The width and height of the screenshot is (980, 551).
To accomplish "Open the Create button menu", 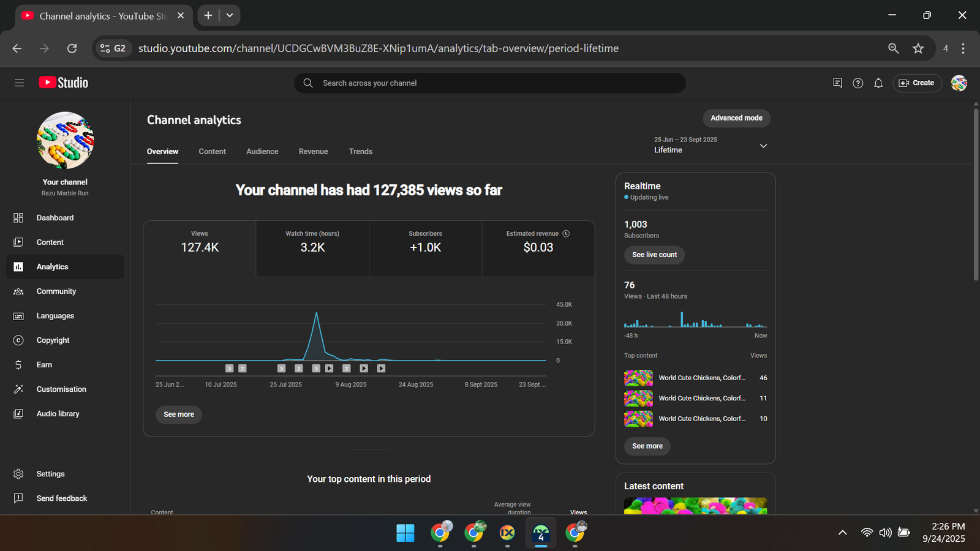I will (917, 83).
